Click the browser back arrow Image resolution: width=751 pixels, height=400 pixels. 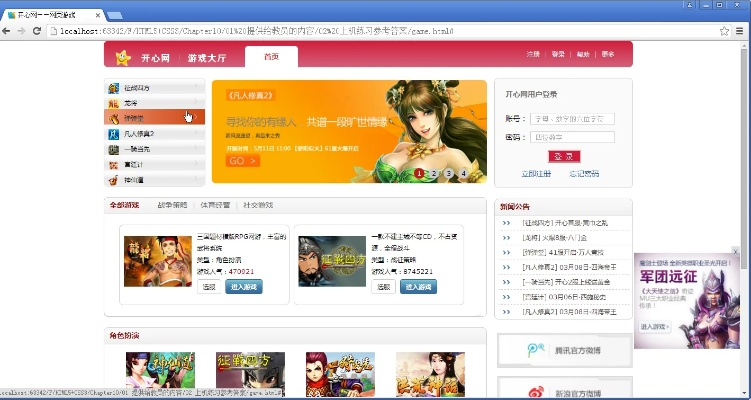[x=6, y=31]
